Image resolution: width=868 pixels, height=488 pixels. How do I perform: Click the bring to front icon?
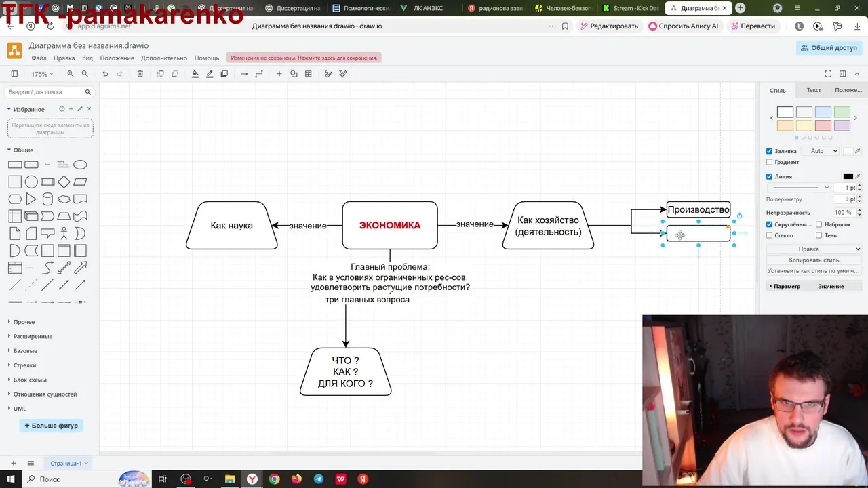pyautogui.click(x=161, y=74)
